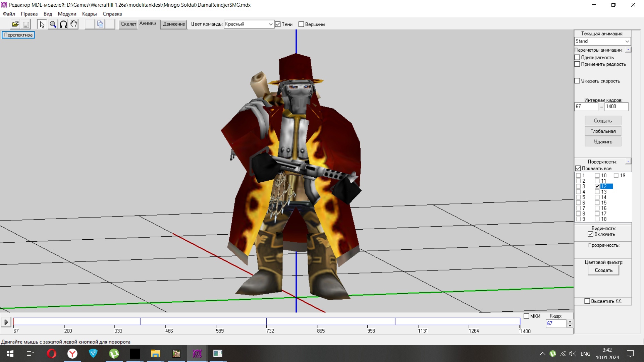The height and width of the screenshot is (362, 644).
Task: Open the Модули menu
Action: point(67,14)
